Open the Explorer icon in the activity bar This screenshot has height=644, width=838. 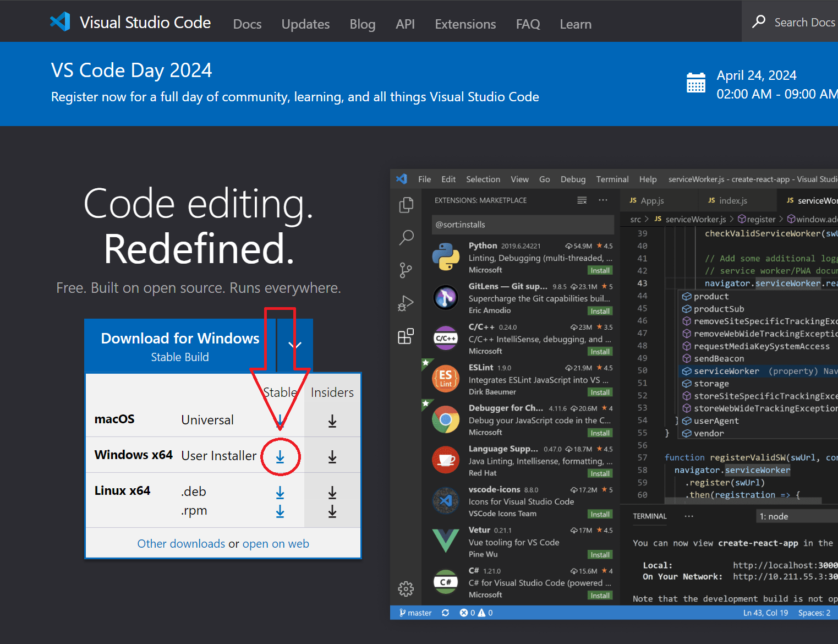click(406, 205)
